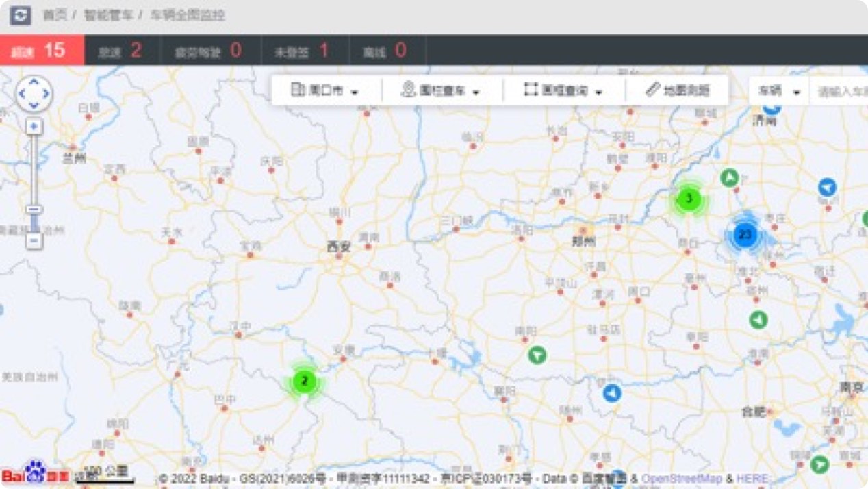Click the blue vehicle marker near 信阳
The height and width of the screenshot is (489, 868).
point(611,393)
